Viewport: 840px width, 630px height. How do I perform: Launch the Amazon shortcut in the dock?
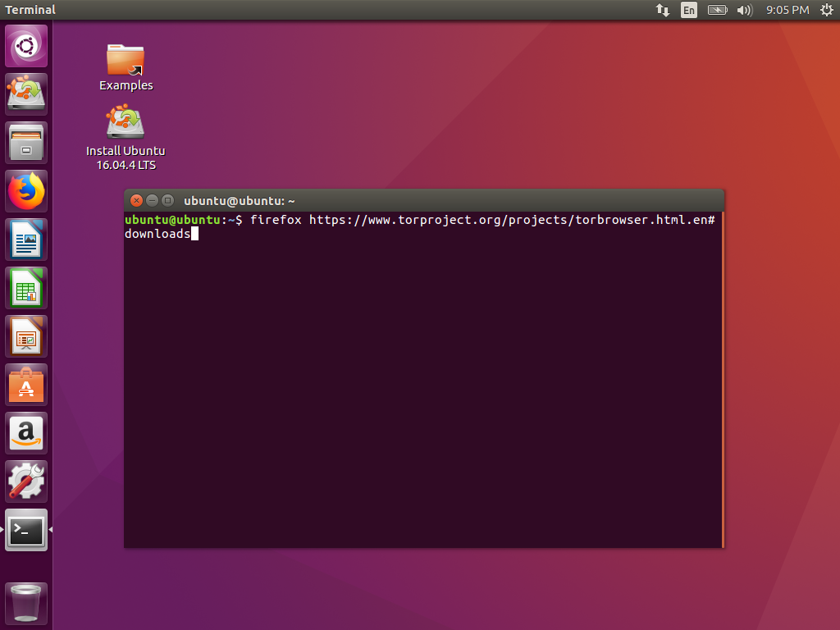pyautogui.click(x=25, y=432)
